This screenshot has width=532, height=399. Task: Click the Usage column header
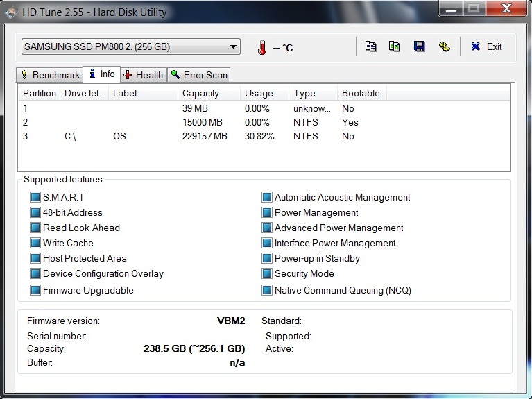pos(265,93)
